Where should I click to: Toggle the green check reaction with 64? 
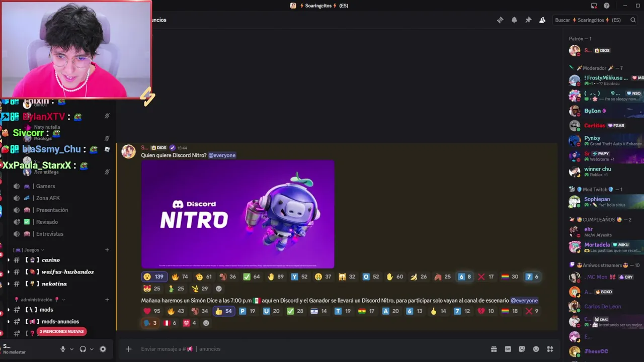pos(252,277)
